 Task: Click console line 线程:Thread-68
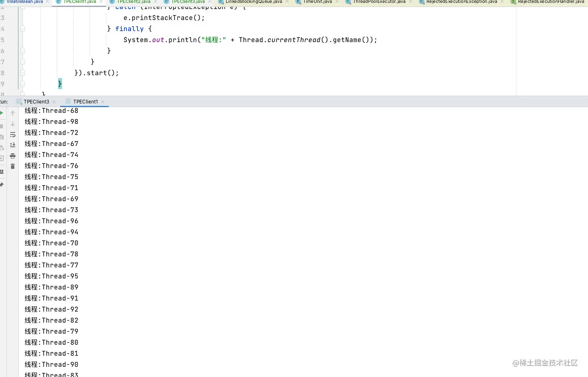52,110
